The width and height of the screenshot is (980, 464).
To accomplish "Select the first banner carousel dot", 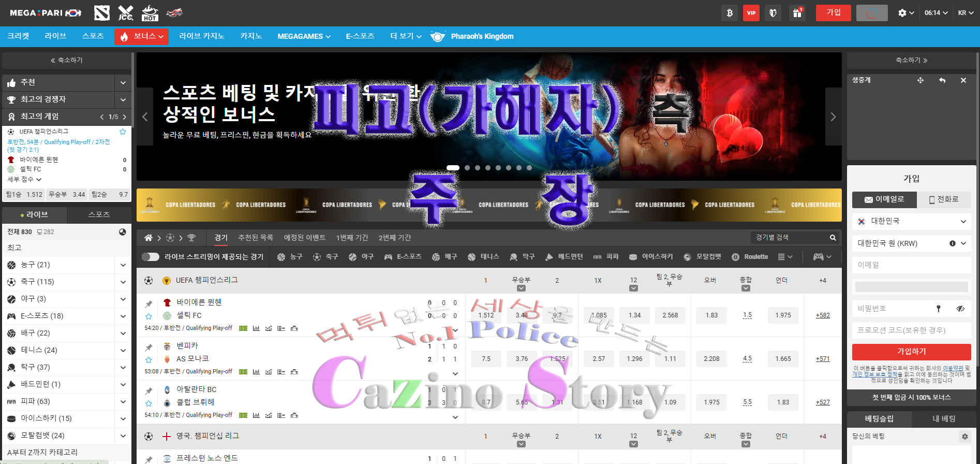I will coord(453,168).
